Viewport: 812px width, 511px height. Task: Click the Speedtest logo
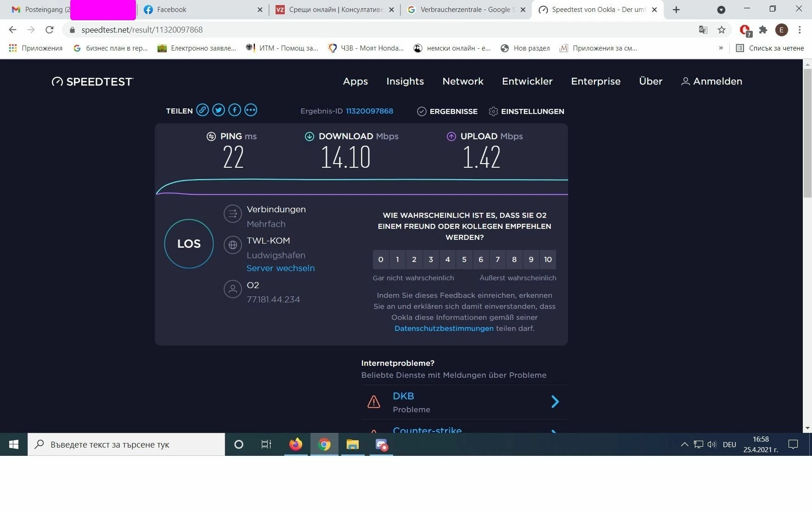(x=92, y=82)
